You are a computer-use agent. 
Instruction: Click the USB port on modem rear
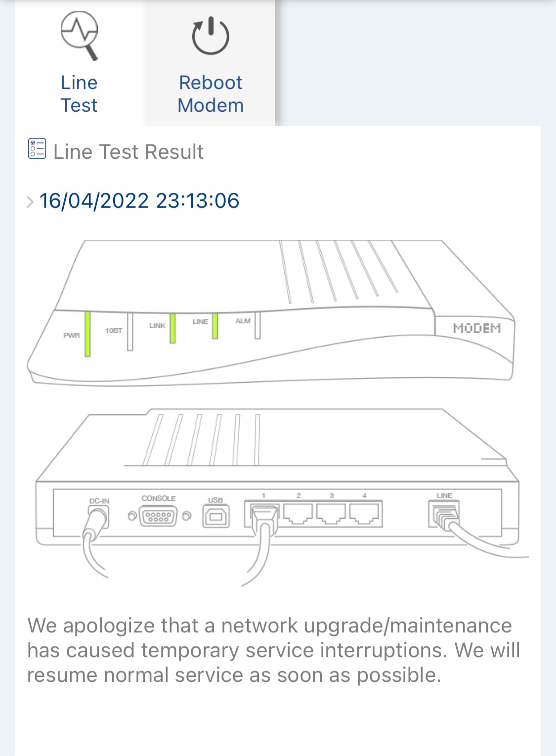click(216, 516)
